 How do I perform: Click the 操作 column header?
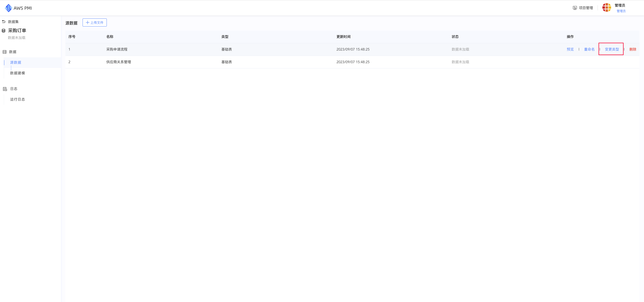point(570,37)
